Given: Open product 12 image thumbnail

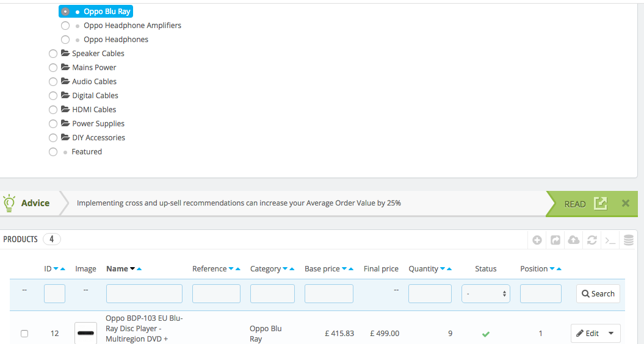Looking at the screenshot, I should point(86,333).
